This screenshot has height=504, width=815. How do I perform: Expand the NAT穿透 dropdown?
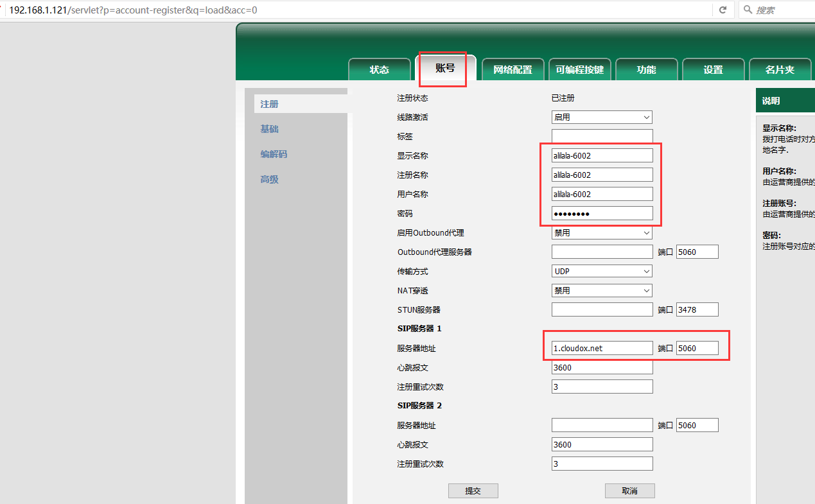[602, 291]
